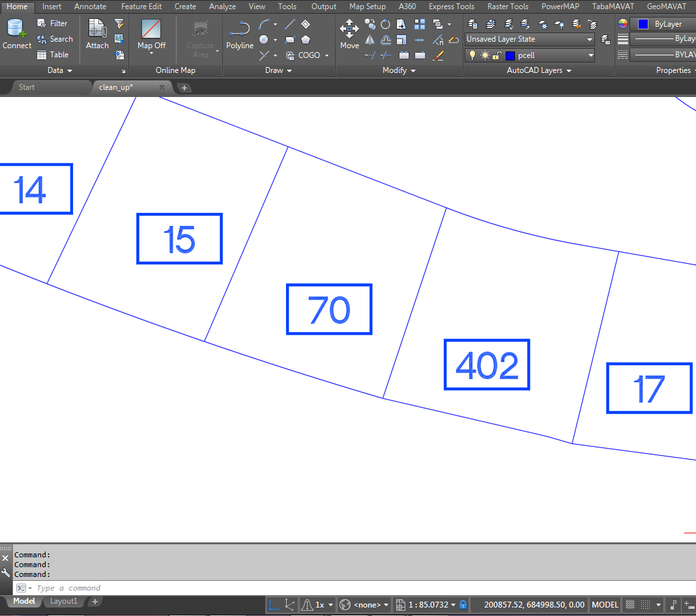
Task: Click the Filter button
Action: tap(52, 23)
